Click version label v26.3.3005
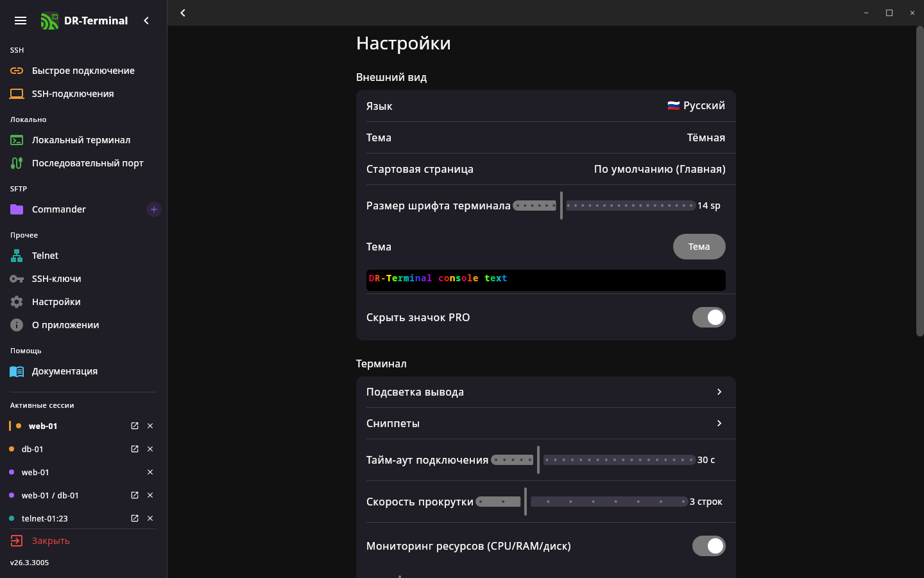The height and width of the screenshot is (578, 924). coord(30,563)
